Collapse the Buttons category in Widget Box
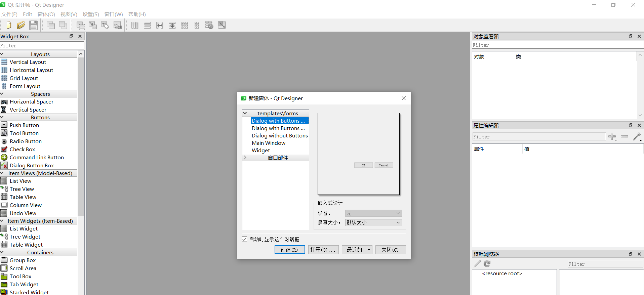This screenshot has width=644, height=295. (2, 117)
